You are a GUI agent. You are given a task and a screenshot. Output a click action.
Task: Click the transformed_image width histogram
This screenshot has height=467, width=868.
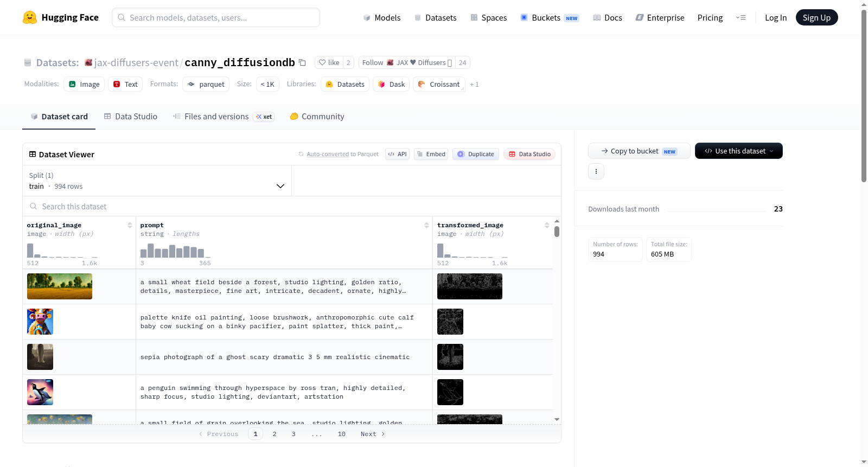(473, 250)
